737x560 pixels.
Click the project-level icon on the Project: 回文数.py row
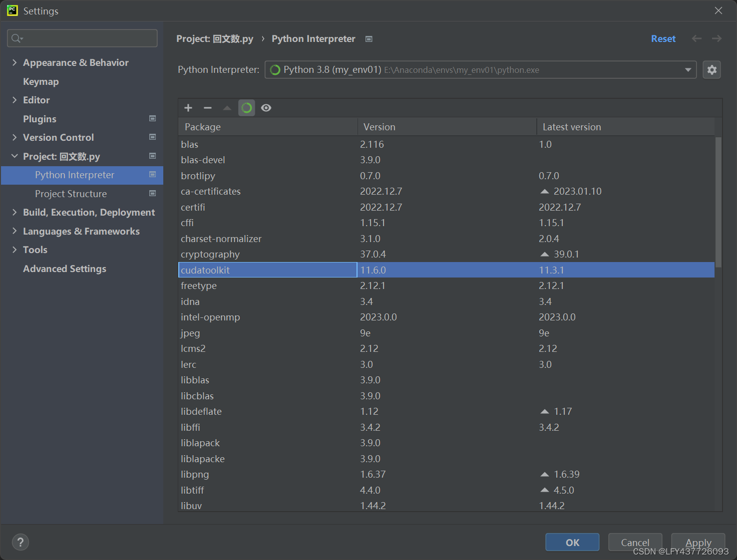(x=153, y=156)
